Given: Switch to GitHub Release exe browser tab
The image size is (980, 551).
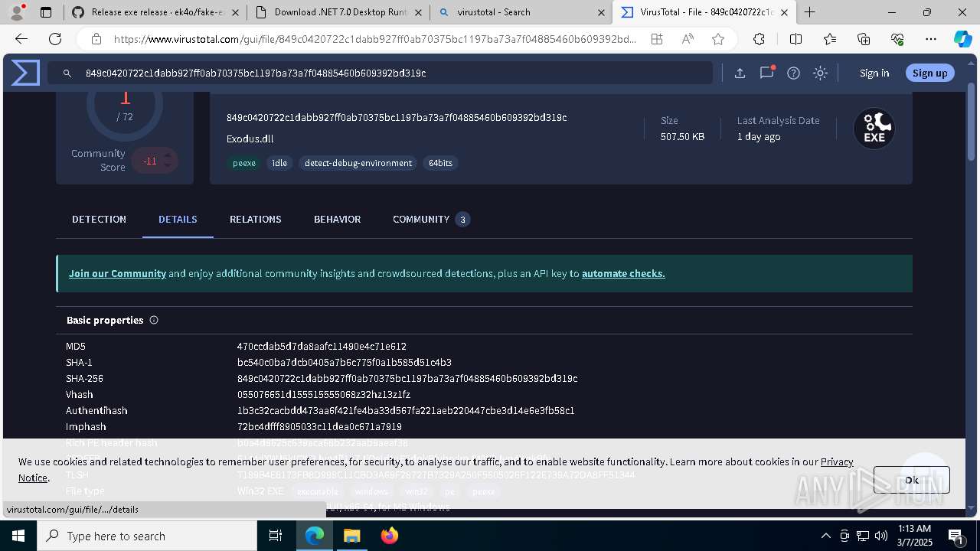Looking at the screenshot, I should (155, 11).
